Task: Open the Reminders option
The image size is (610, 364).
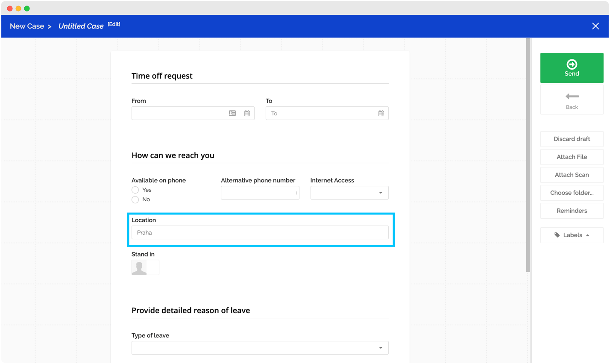Action: 572,211
